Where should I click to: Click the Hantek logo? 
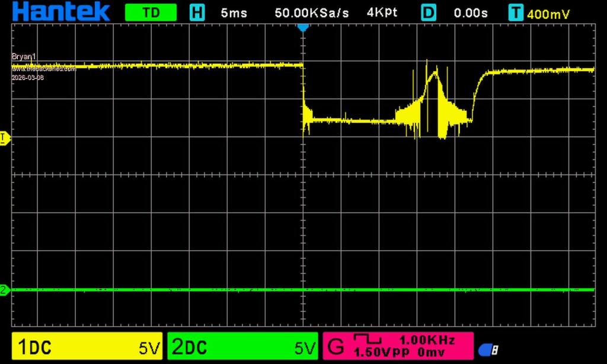click(x=55, y=11)
